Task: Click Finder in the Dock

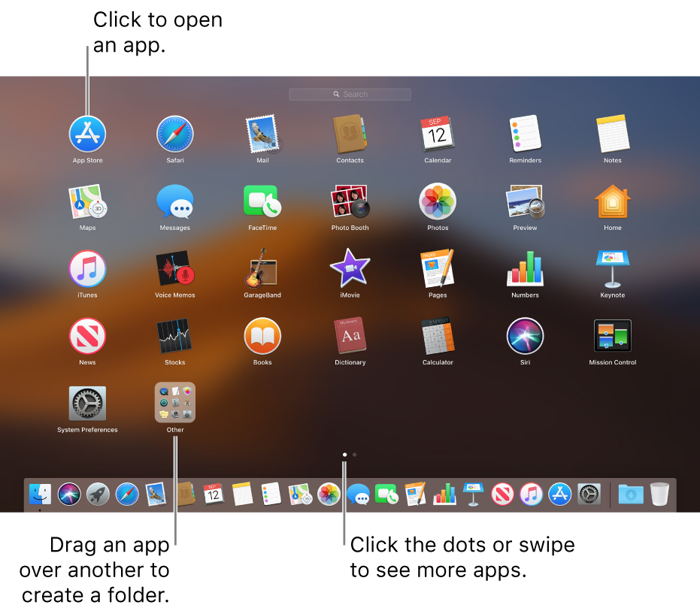Action: (39, 494)
